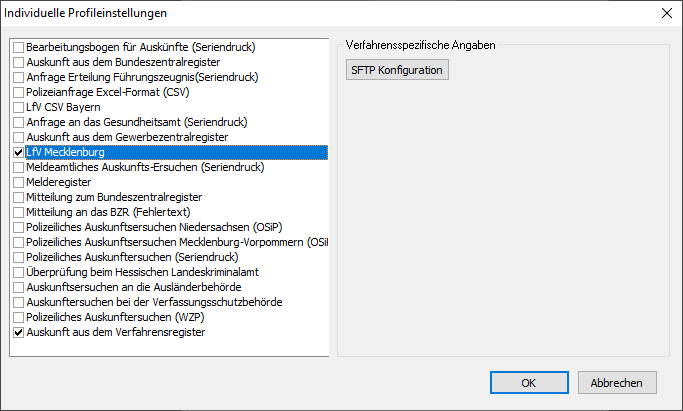This screenshot has height=411, width=683.
Task: Enable Polizeianfrage Excel-Format (CSV)
Action: (19, 92)
